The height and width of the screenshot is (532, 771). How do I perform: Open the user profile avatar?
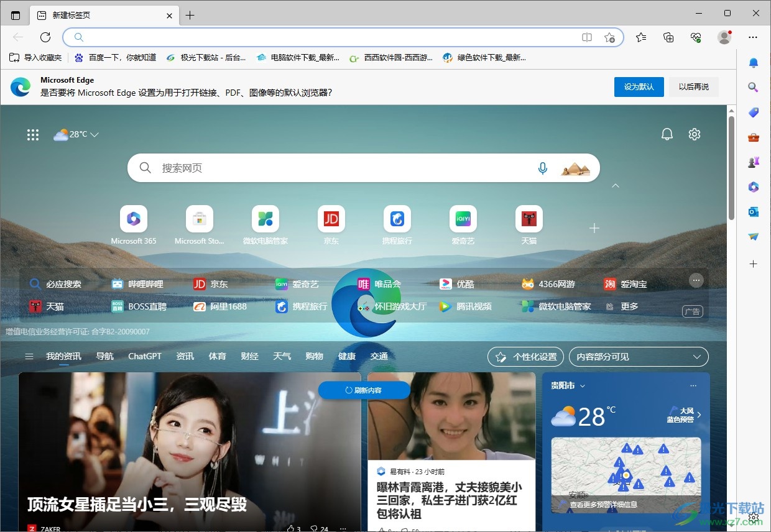(x=724, y=37)
